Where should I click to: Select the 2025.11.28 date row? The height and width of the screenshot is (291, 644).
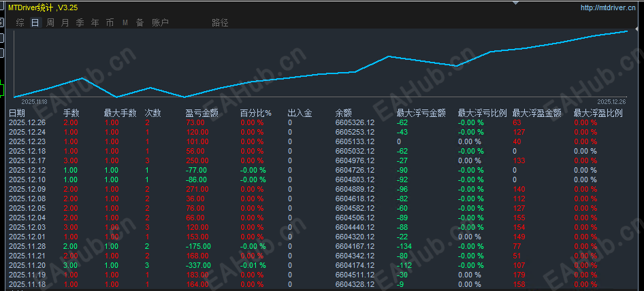point(27,246)
